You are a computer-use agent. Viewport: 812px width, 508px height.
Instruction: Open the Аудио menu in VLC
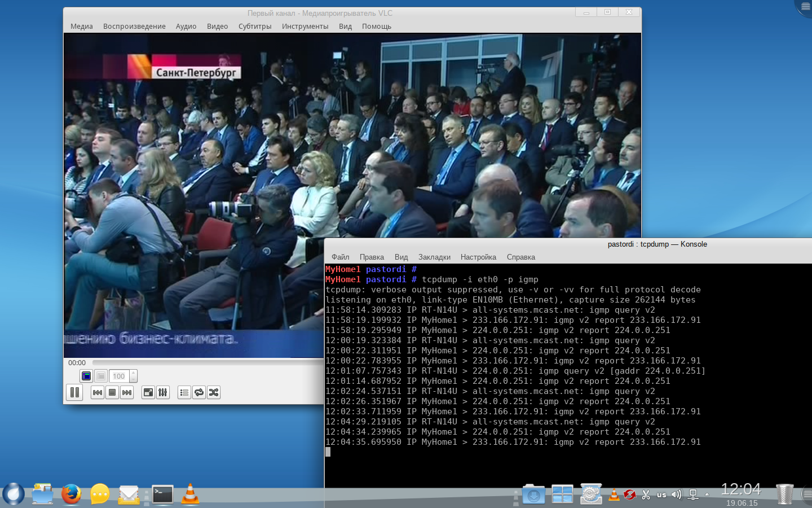pos(186,27)
